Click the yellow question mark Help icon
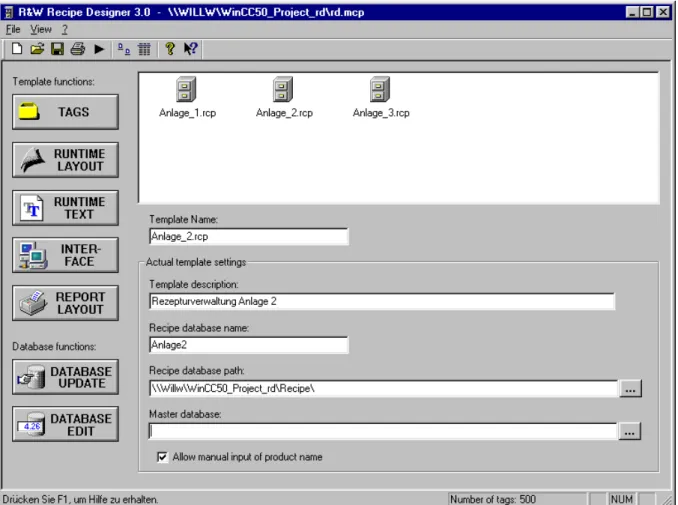678x505 pixels. (x=170, y=49)
